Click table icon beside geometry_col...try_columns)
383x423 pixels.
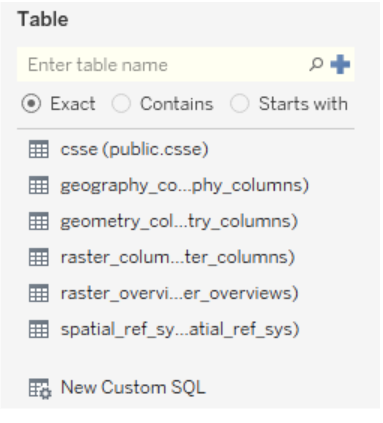(x=39, y=221)
